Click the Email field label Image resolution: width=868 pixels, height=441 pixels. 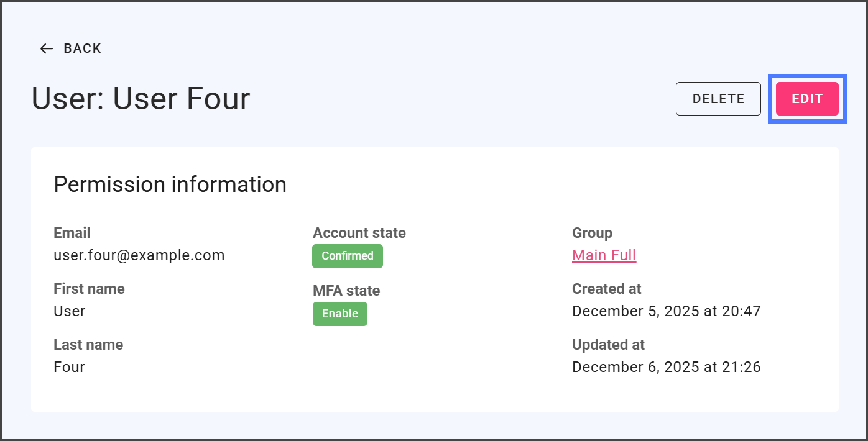point(72,233)
